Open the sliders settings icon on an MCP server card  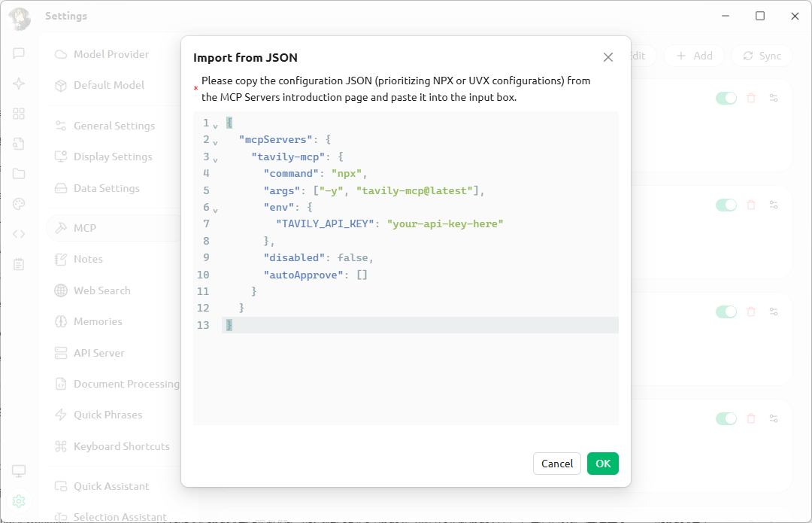(774, 98)
